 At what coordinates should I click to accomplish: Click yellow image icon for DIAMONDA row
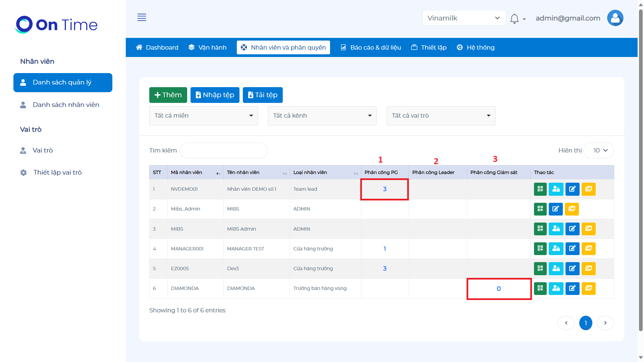588,288
